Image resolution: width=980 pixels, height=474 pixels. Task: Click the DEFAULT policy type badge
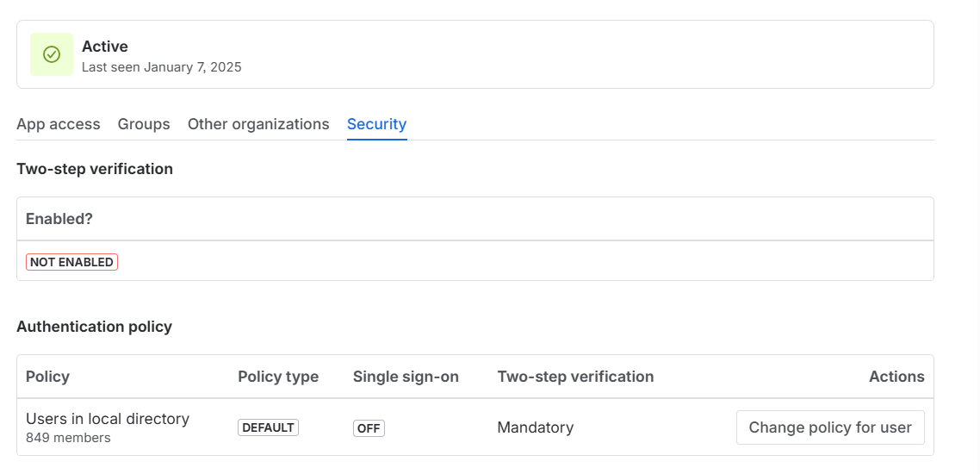(x=268, y=427)
